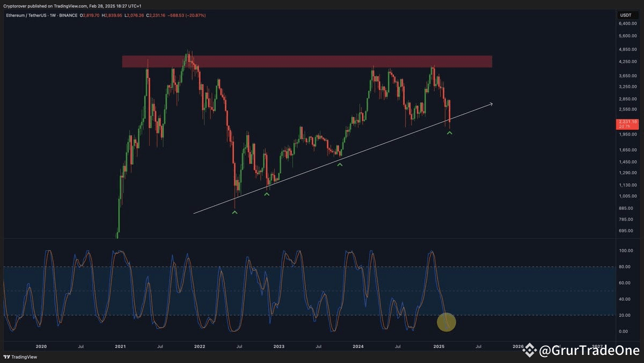Click the 2025 year label on the timeline
This screenshot has height=363, width=644.
[438, 346]
